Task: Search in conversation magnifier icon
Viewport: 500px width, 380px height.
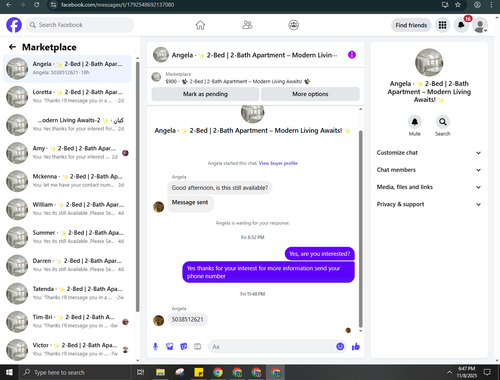Action: coord(443,122)
